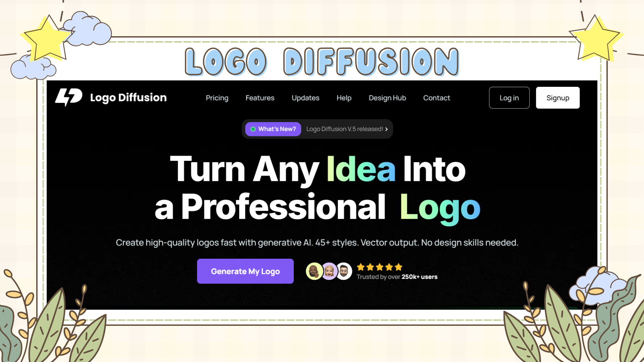The height and width of the screenshot is (362, 644).
Task: Open the Contact page
Action: coord(436,98)
